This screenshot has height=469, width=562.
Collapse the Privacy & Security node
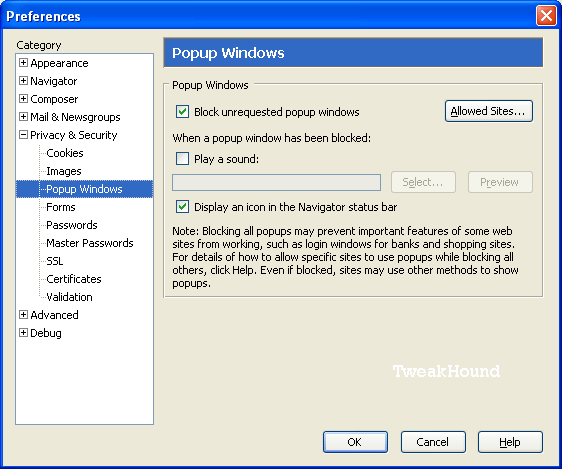pos(23,135)
